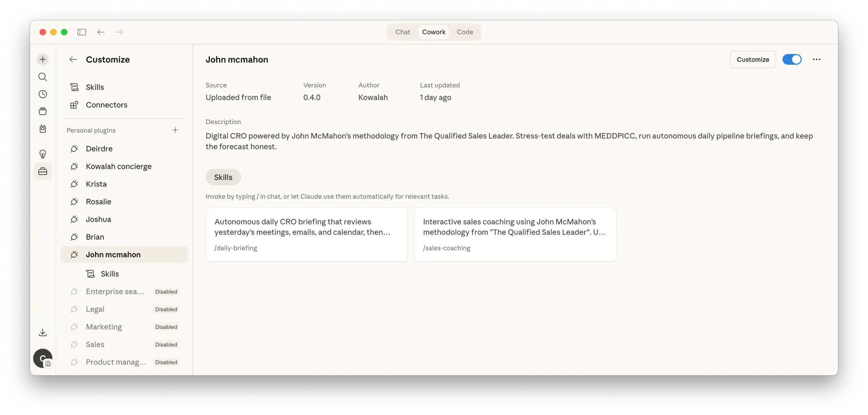Open the Kowalah concierge plugin

point(119,166)
